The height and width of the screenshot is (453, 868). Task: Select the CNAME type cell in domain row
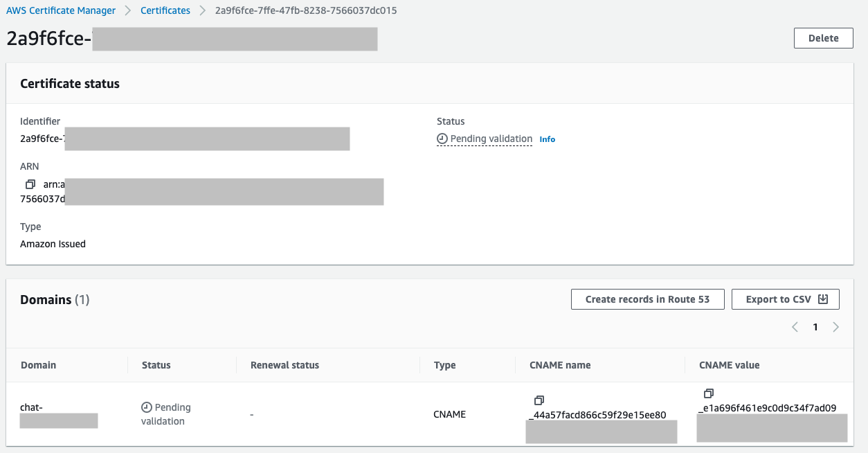(x=450, y=414)
